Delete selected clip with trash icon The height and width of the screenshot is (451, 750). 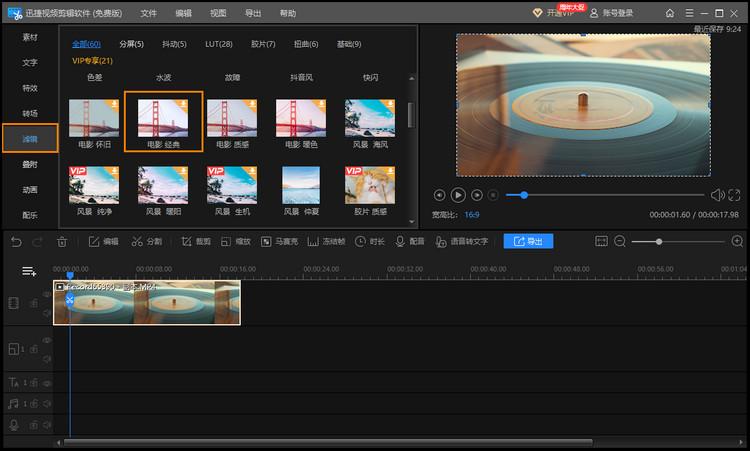(62, 242)
